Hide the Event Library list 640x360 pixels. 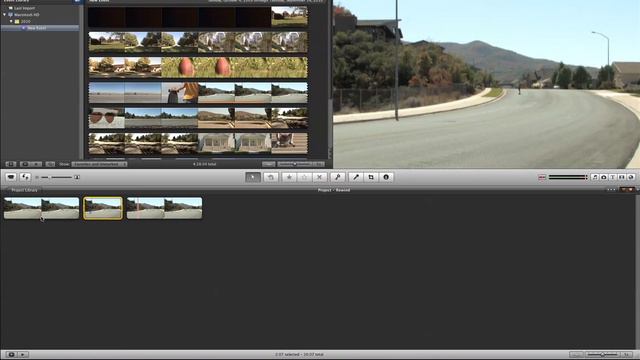[x=11, y=164]
